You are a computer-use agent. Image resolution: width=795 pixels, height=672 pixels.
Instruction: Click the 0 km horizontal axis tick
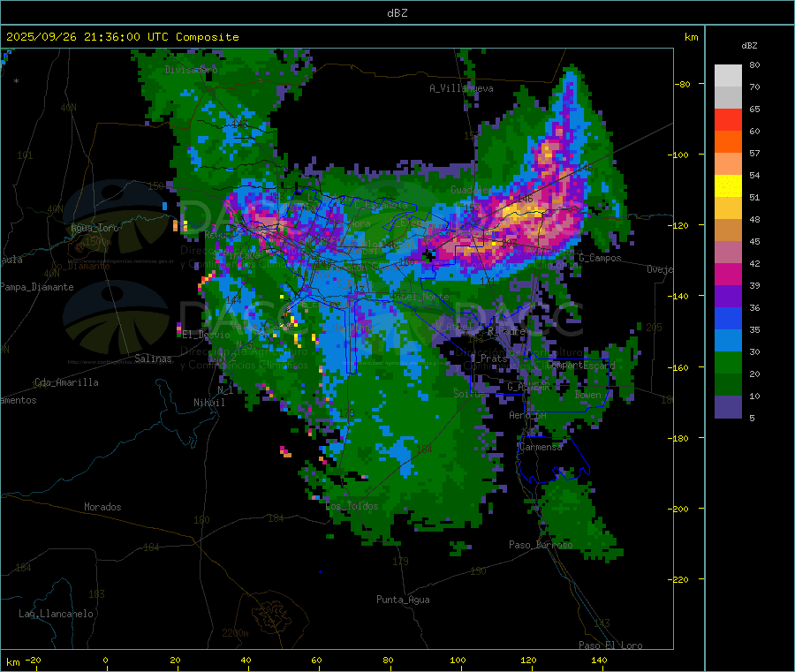point(105,660)
